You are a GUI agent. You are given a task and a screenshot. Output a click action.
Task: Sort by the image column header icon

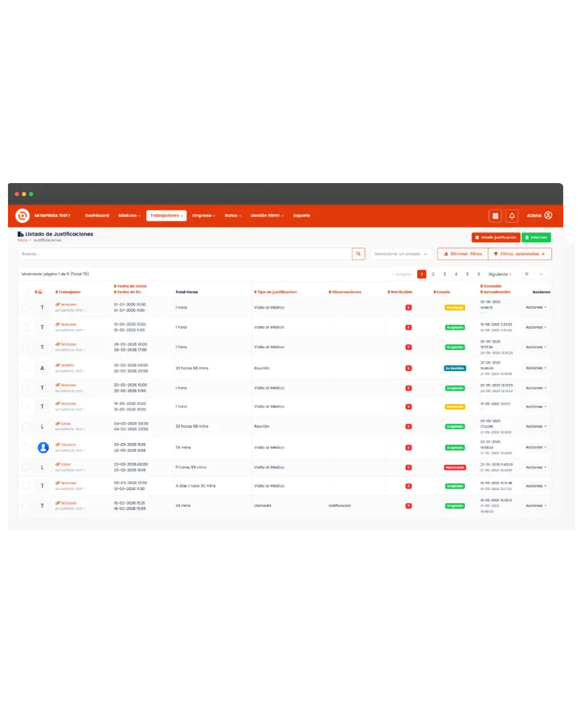tap(38, 292)
